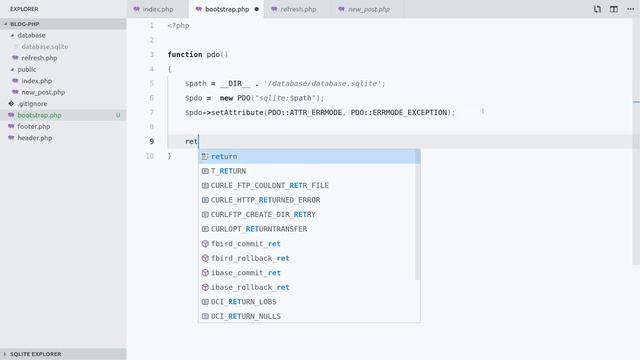
Task: Choose fbird_commit_ret from autocomplete
Action: pos(309,244)
